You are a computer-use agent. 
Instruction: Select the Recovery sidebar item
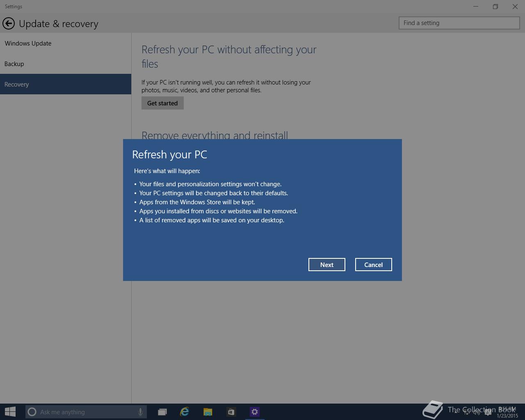(x=66, y=84)
